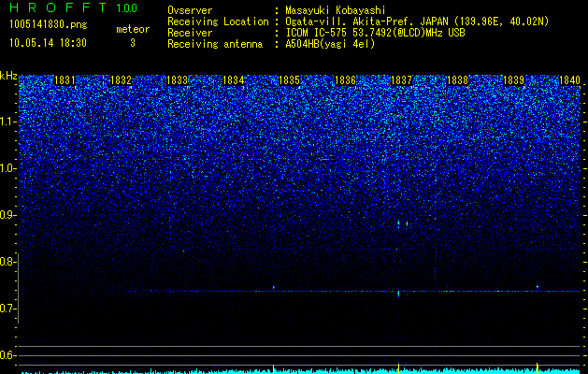Click the kHz axis unit label

tap(8, 76)
